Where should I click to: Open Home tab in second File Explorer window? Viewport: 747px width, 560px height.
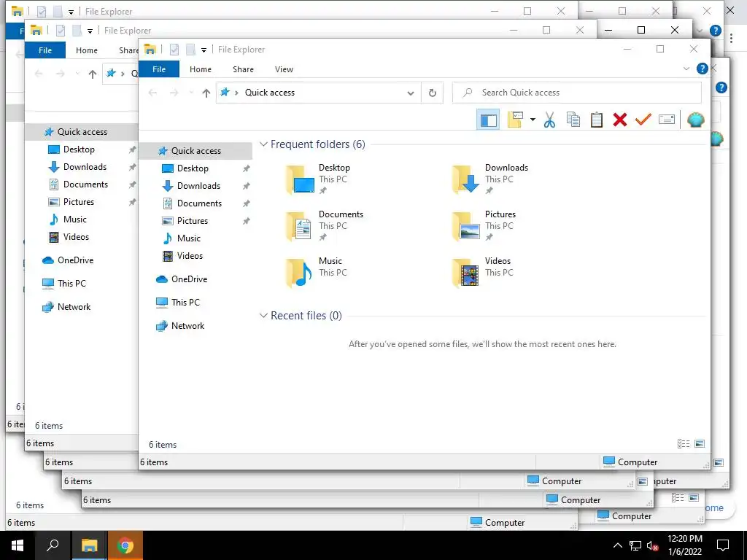tap(87, 50)
